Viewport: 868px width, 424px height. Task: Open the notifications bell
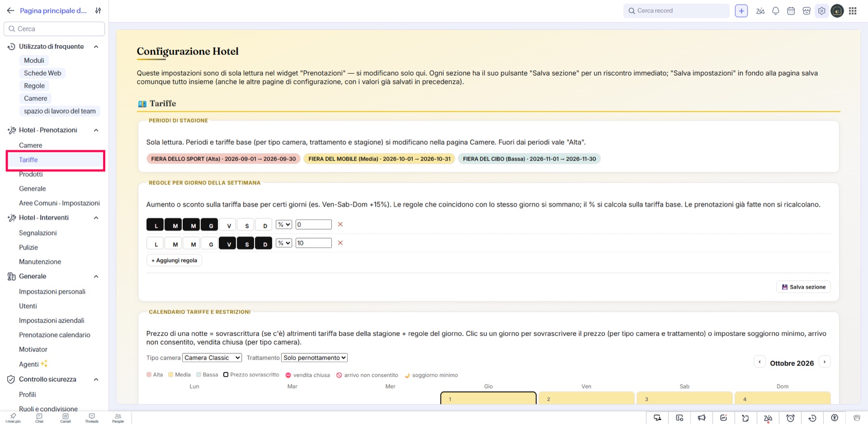click(775, 11)
